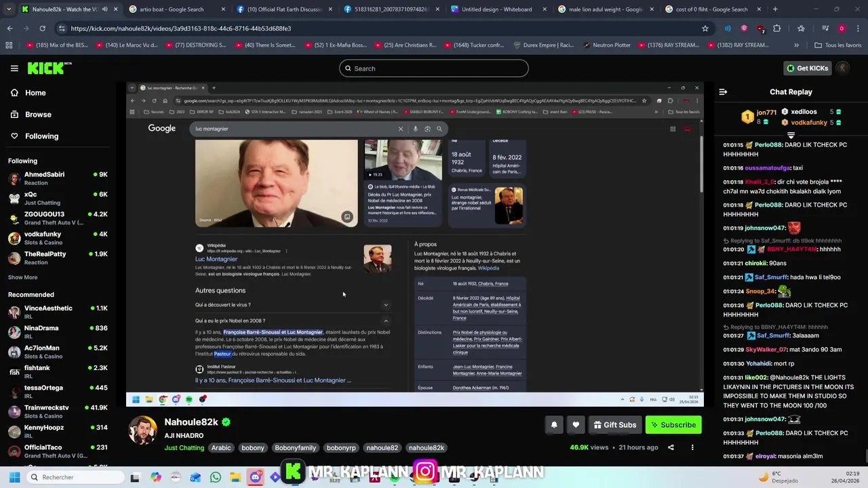The image size is (868, 488).
Task: Click the share icon beside 21 hours ago
Action: pyautogui.click(x=671, y=447)
